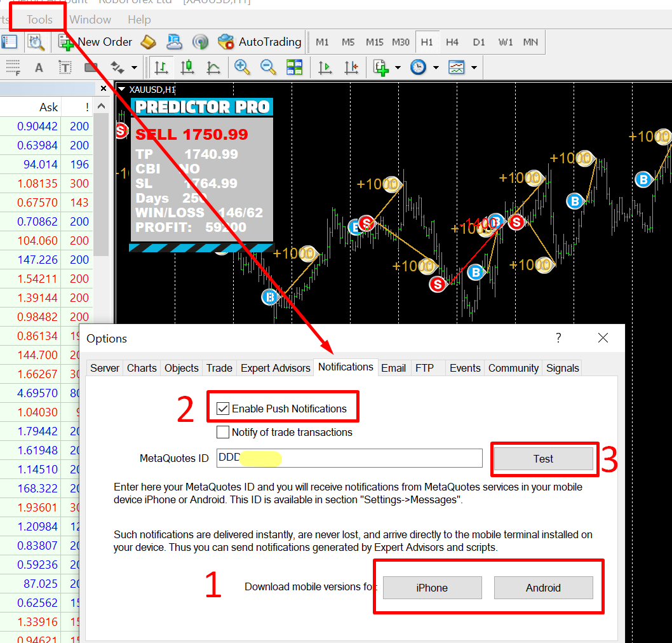672x643 pixels.
Task: Click the MetaQuotes ID input field
Action: click(349, 458)
